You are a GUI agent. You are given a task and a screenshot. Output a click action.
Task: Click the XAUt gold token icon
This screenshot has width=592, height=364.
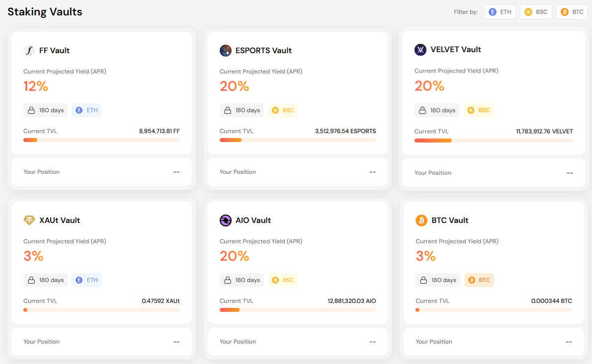(29, 220)
